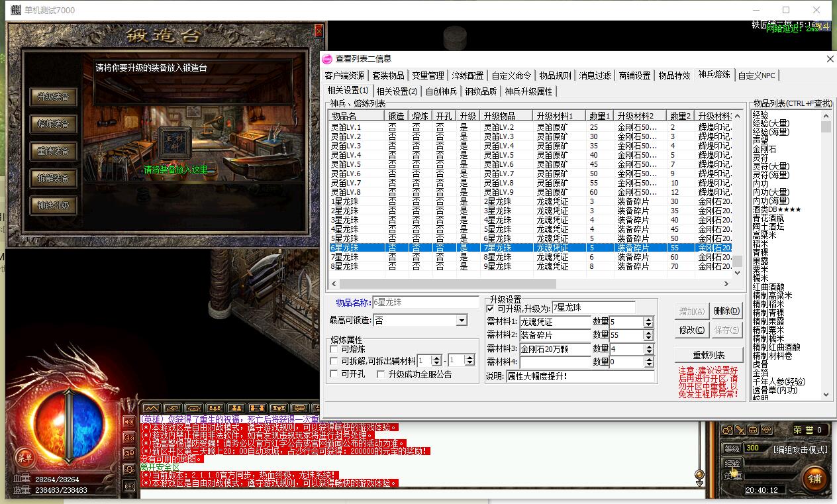The height and width of the screenshot is (504, 837).
Task: Toggle the 可升级,升级为 checkbox
Action: coord(491,308)
